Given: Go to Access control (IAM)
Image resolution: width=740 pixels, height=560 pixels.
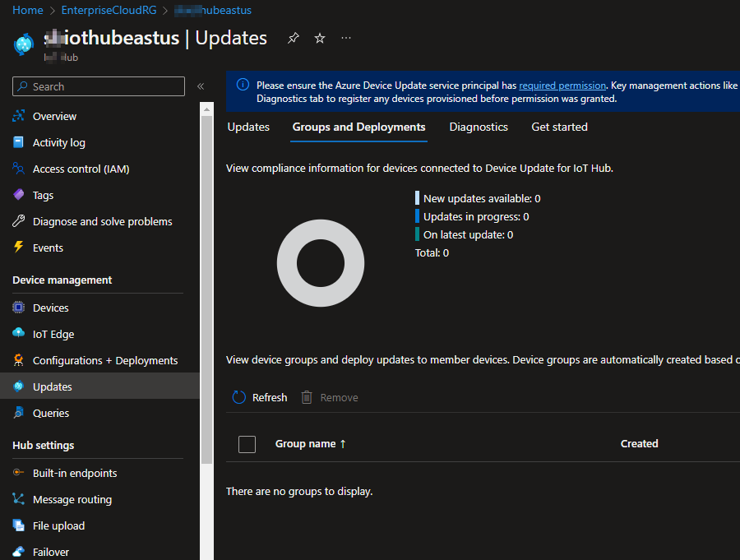Looking at the screenshot, I should (x=81, y=169).
